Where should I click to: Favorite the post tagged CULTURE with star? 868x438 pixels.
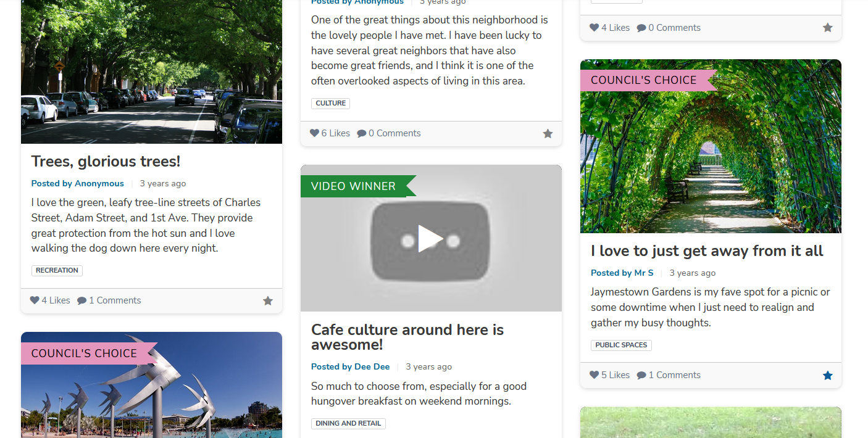tap(548, 134)
